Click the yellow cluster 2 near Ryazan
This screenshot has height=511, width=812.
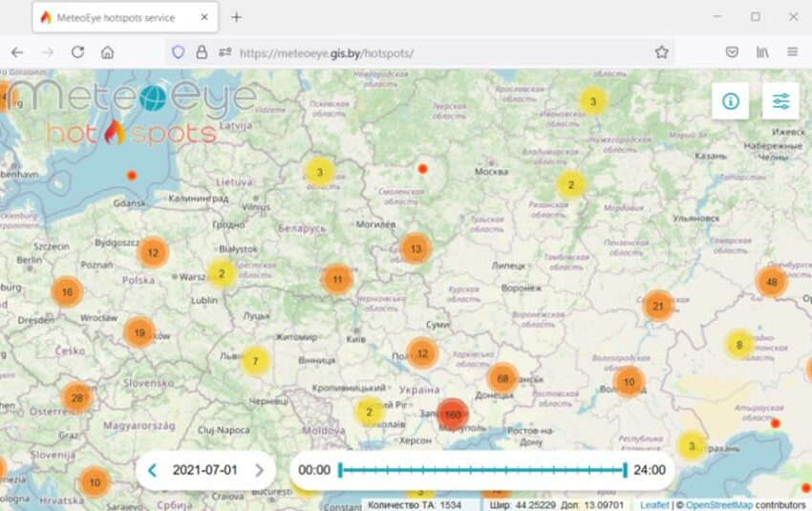(570, 184)
